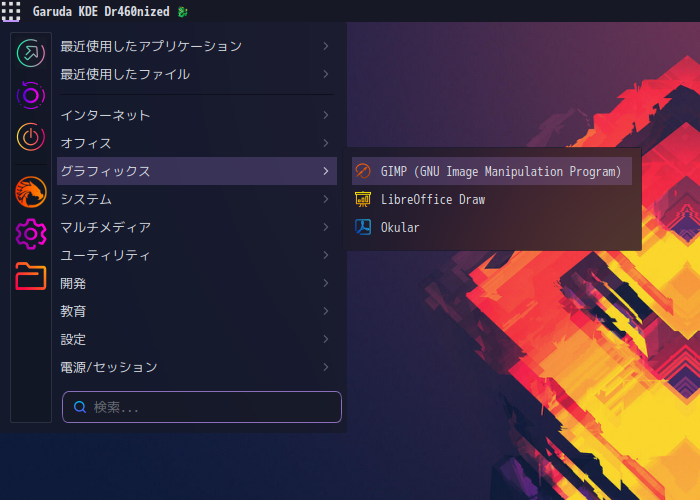Select the グラフィックス category
This screenshot has width=700, height=500.
197,171
